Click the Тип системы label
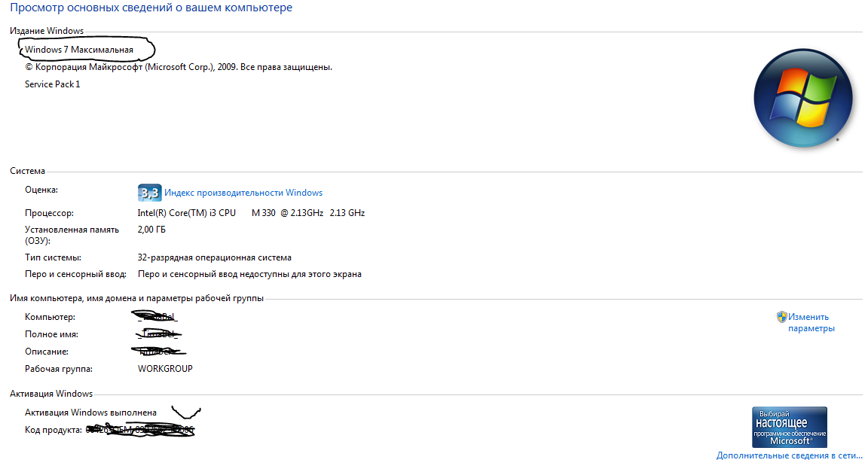Image resolution: width=868 pixels, height=472 pixels. [x=53, y=258]
